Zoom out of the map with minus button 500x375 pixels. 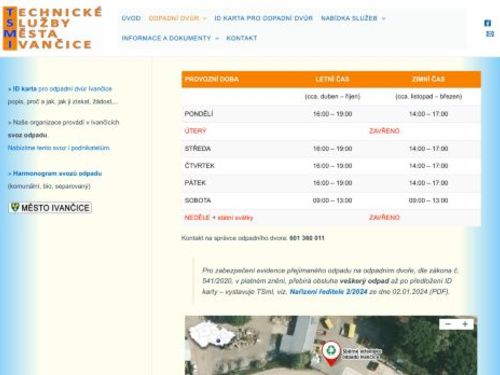448,324
